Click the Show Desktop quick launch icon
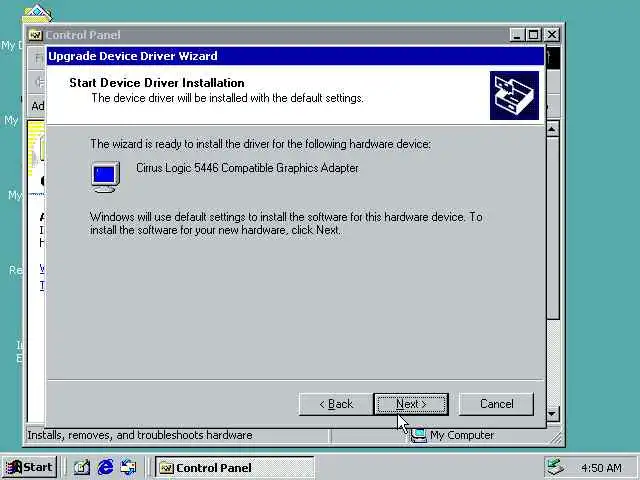The height and width of the screenshot is (480, 640). (82, 467)
